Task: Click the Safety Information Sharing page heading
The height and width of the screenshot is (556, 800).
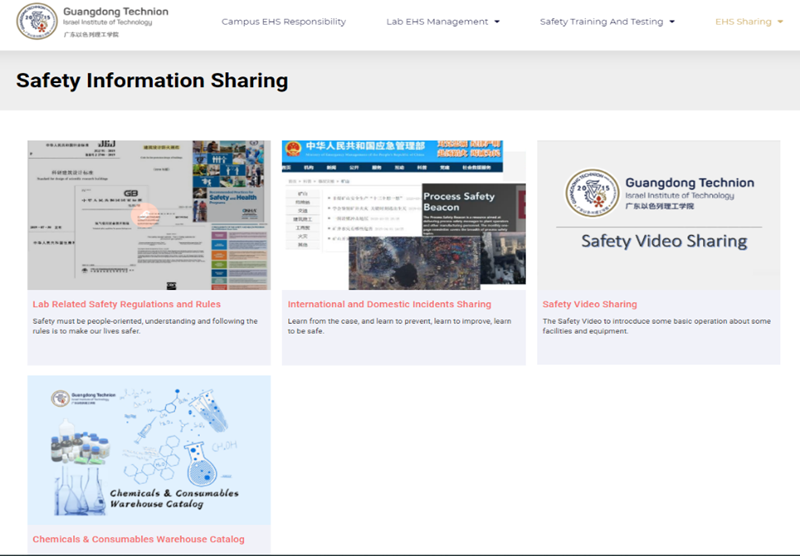Action: [152, 81]
